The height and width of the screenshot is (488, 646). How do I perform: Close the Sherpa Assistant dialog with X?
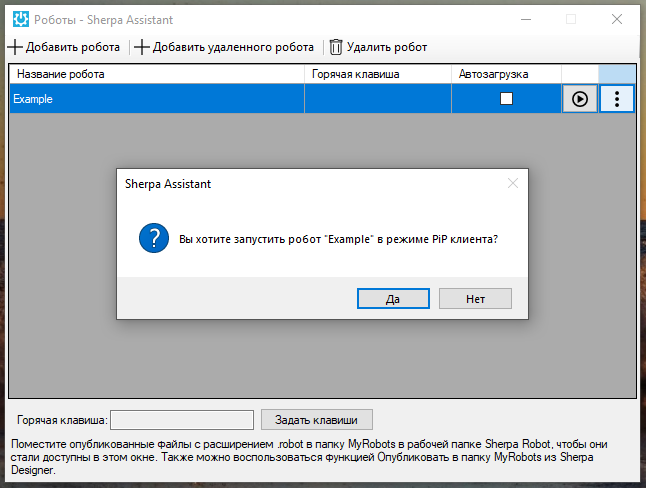[x=513, y=184]
